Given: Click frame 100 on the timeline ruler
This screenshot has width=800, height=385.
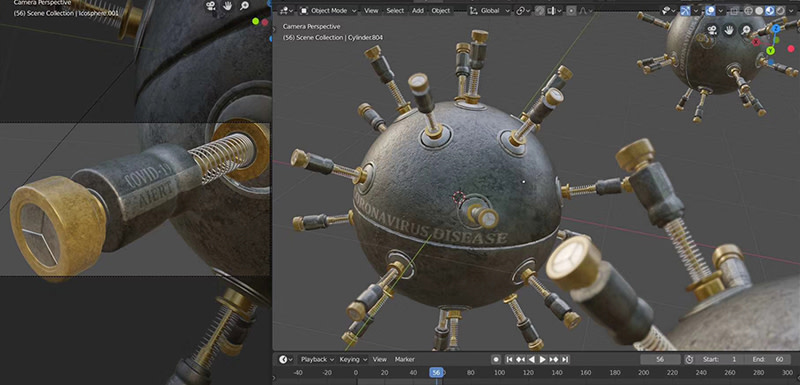Looking at the screenshot, I should click(499, 373).
